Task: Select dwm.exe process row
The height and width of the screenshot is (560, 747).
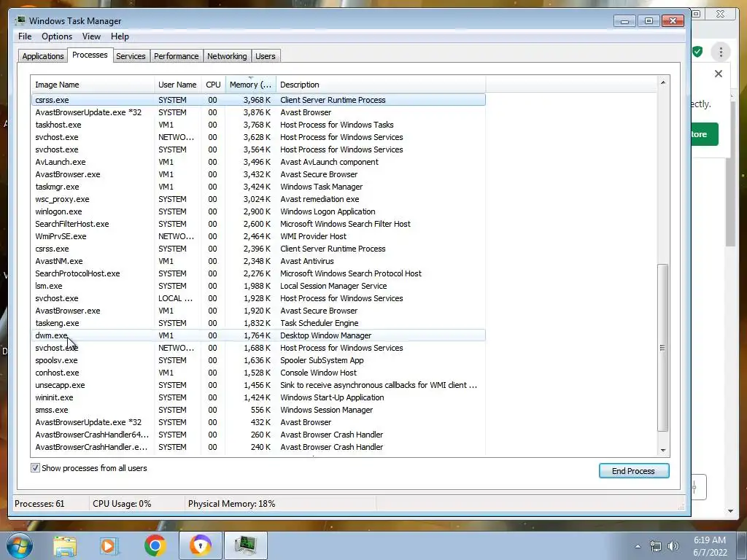Action: (x=258, y=335)
